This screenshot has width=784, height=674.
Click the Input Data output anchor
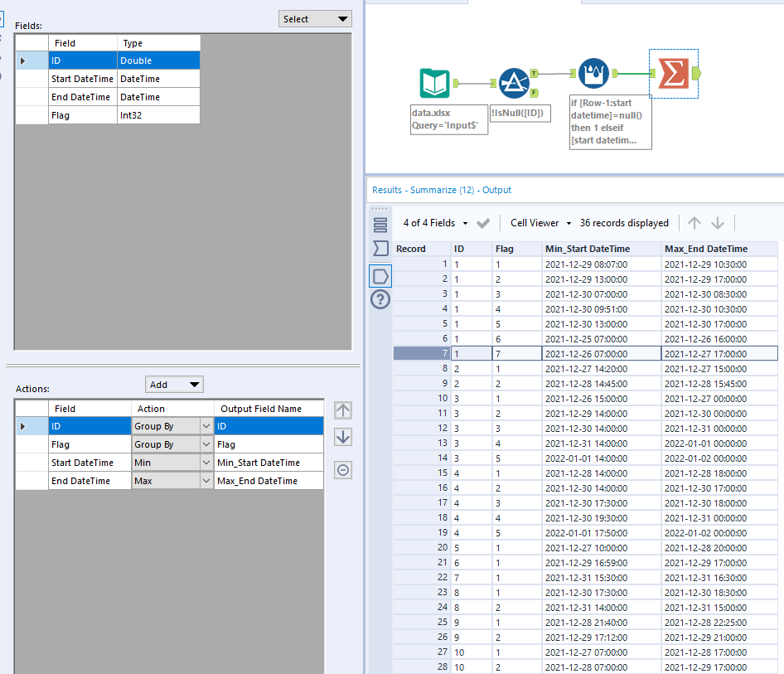pos(456,83)
